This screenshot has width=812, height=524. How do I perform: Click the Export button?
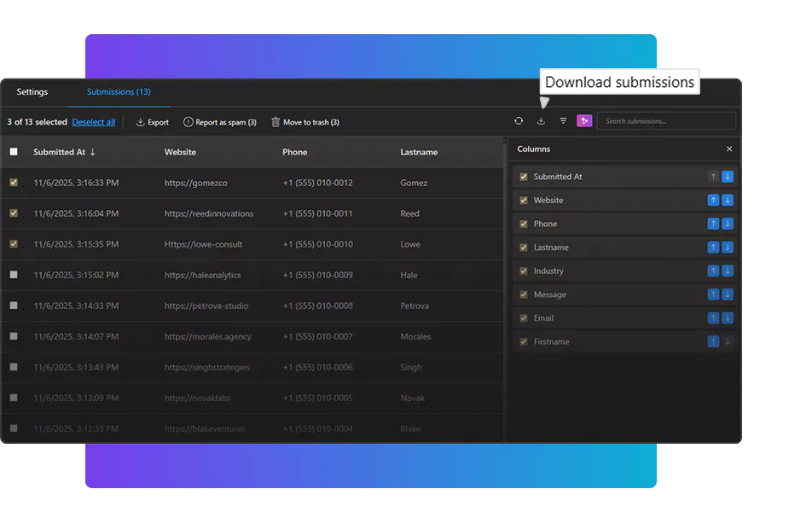(x=153, y=122)
